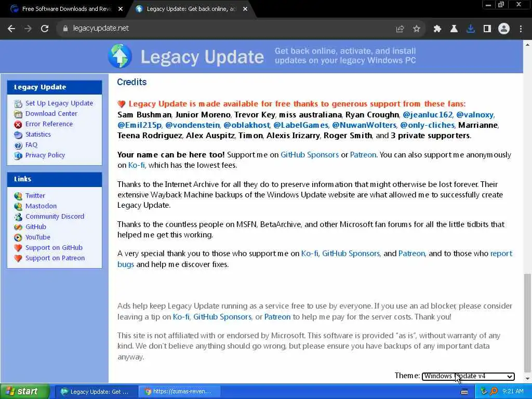The height and width of the screenshot is (399, 532).
Task: Toggle the browser side panel icon
Action: tap(487, 29)
